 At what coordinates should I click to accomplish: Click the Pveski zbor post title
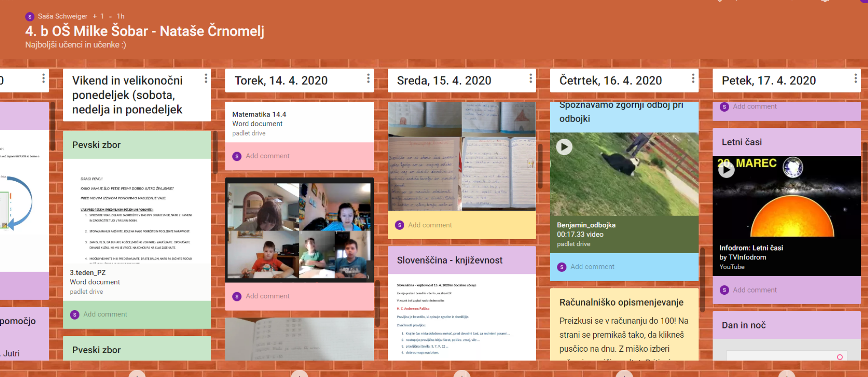pyautogui.click(x=96, y=350)
